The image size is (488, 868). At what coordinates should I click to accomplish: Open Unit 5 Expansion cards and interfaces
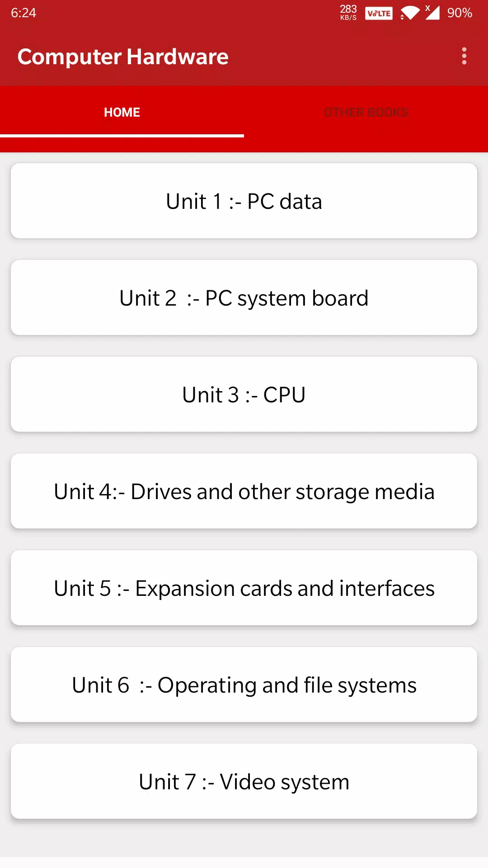pos(244,588)
